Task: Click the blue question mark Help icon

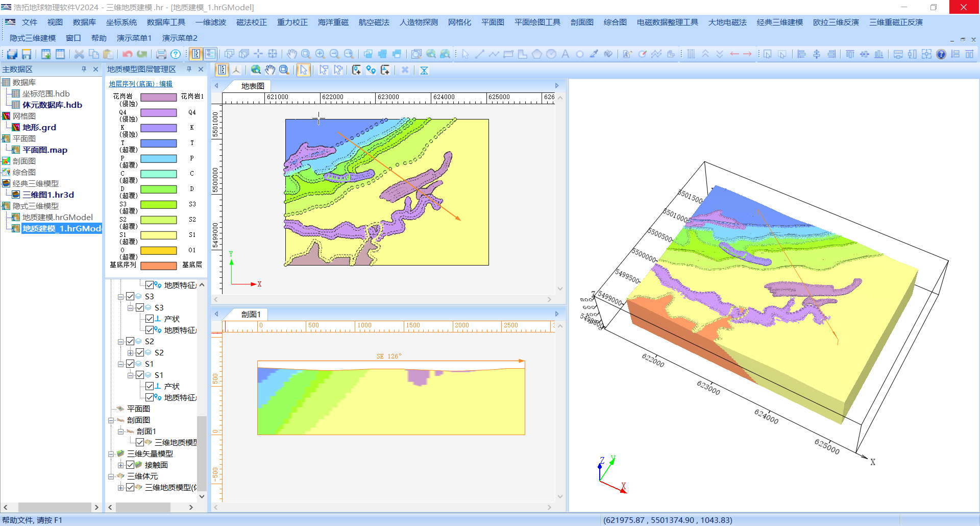Action: coord(176,54)
